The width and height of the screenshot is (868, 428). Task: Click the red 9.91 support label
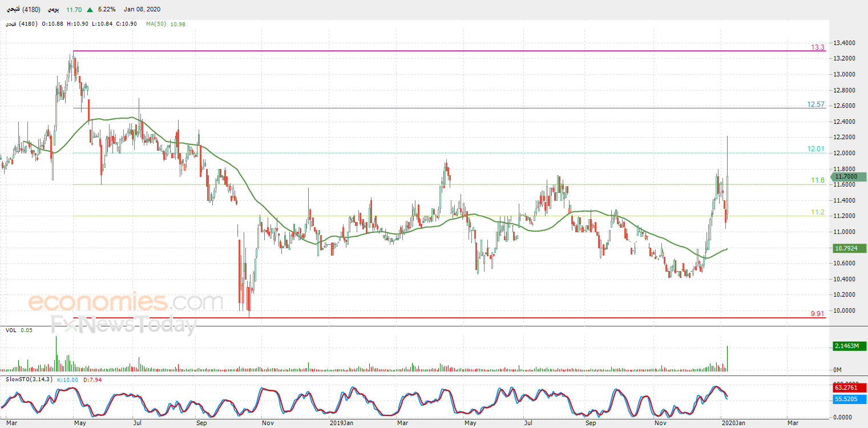click(818, 314)
